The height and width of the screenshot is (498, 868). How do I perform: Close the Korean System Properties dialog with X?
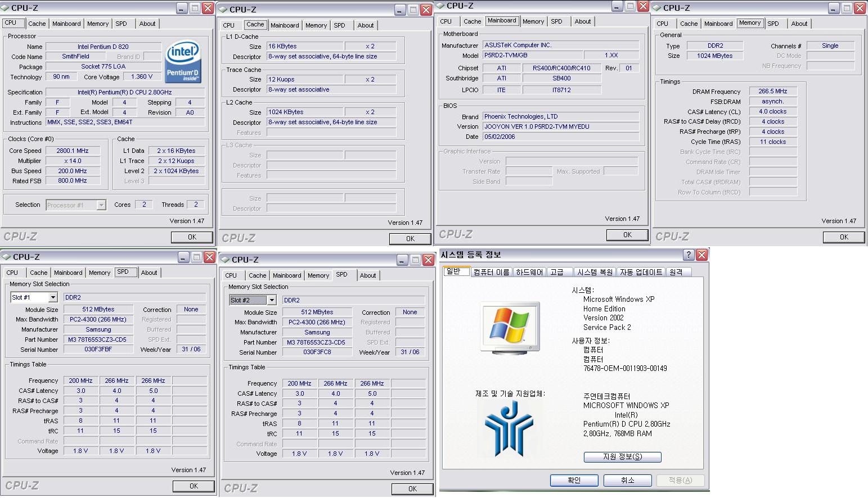point(701,255)
